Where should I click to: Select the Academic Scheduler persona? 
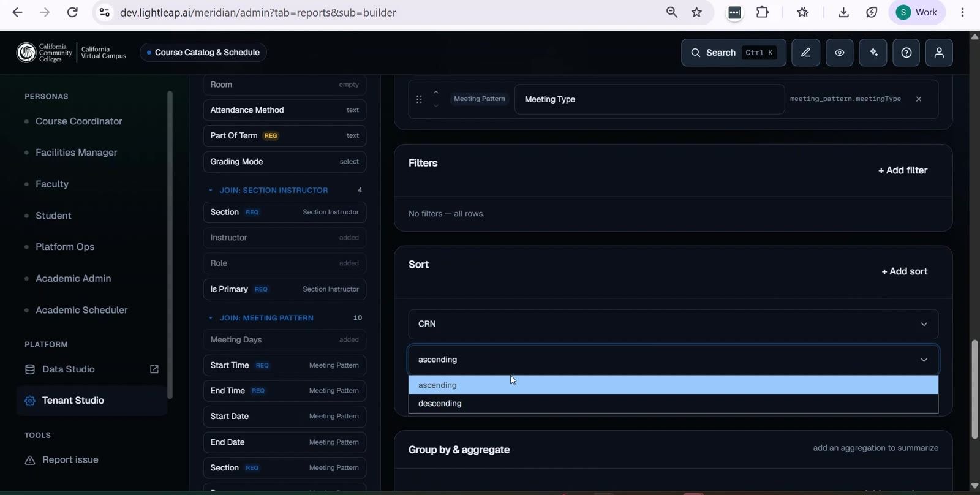pyautogui.click(x=81, y=310)
